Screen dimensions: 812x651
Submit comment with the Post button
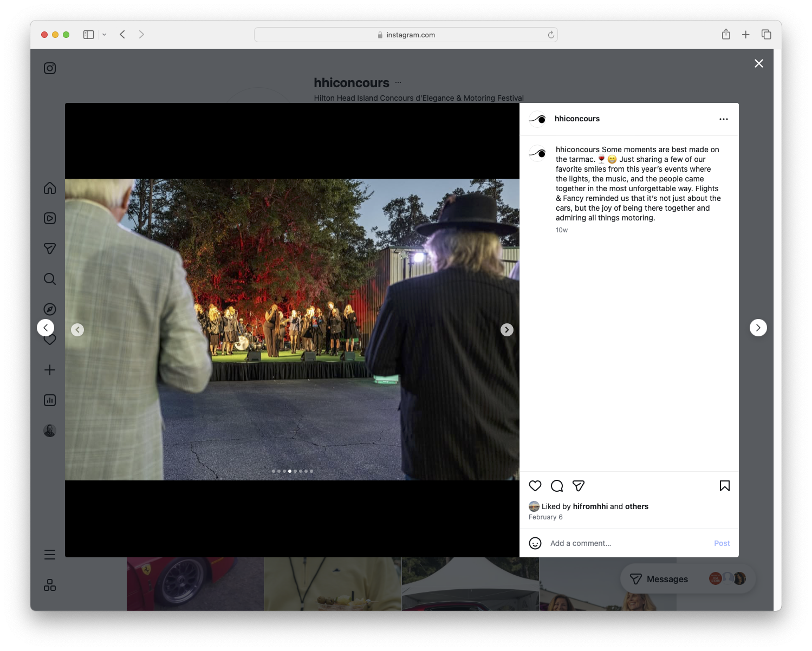[722, 543]
